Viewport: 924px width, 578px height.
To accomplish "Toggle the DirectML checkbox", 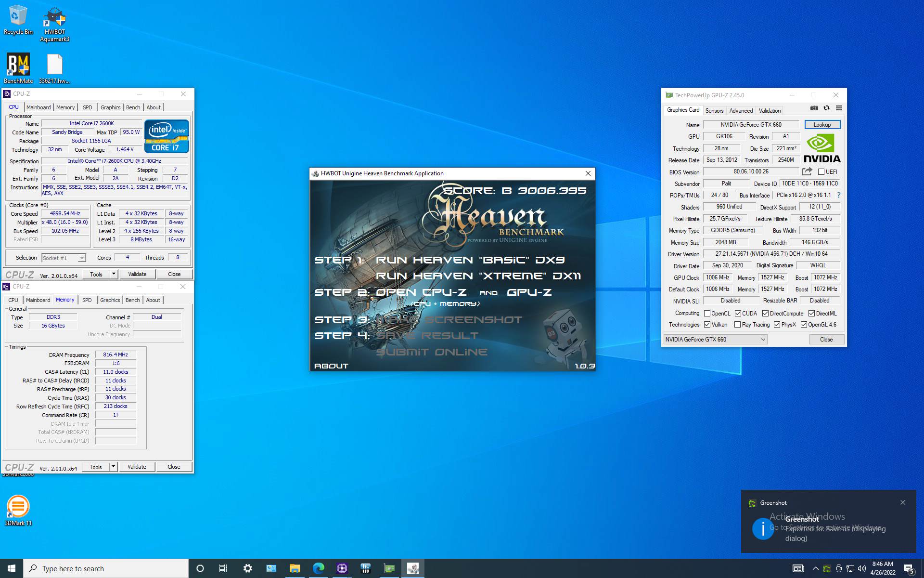I will point(811,314).
